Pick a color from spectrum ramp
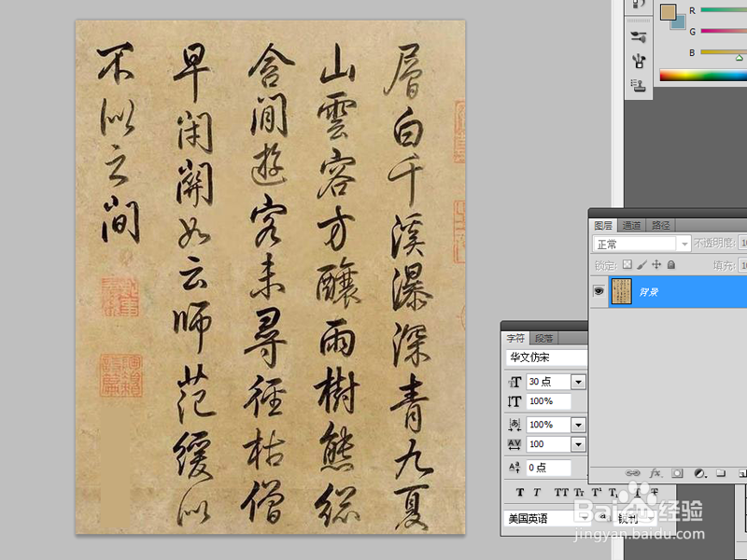 pyautogui.click(x=703, y=76)
